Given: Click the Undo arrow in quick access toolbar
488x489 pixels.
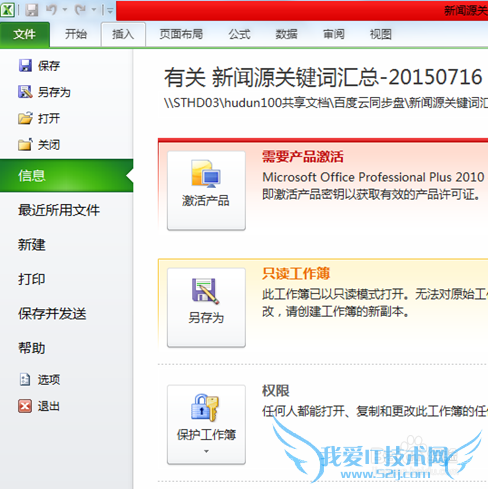Looking at the screenshot, I should click(x=52, y=10).
